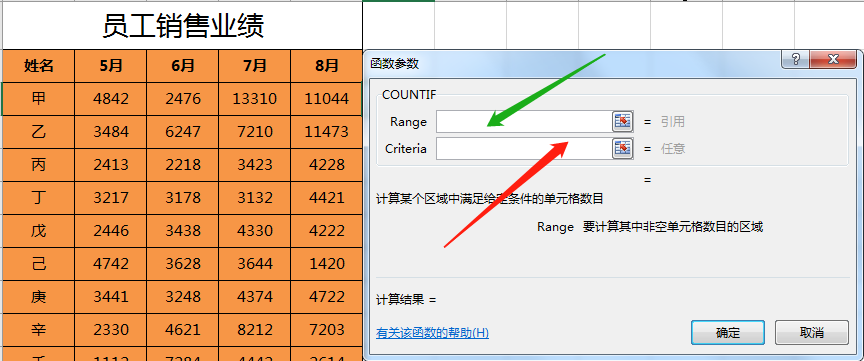Image resolution: width=864 pixels, height=361 pixels.
Task: Select cell with value 2476
Action: coord(182,99)
